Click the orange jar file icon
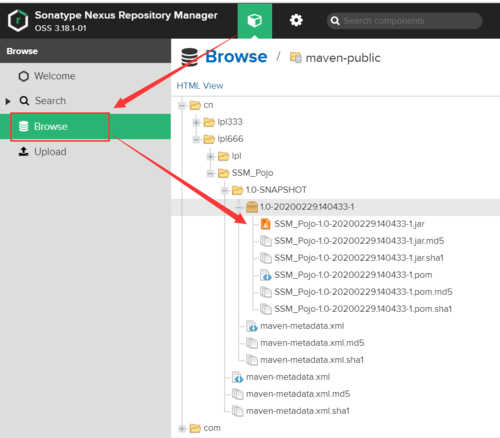 (265, 224)
